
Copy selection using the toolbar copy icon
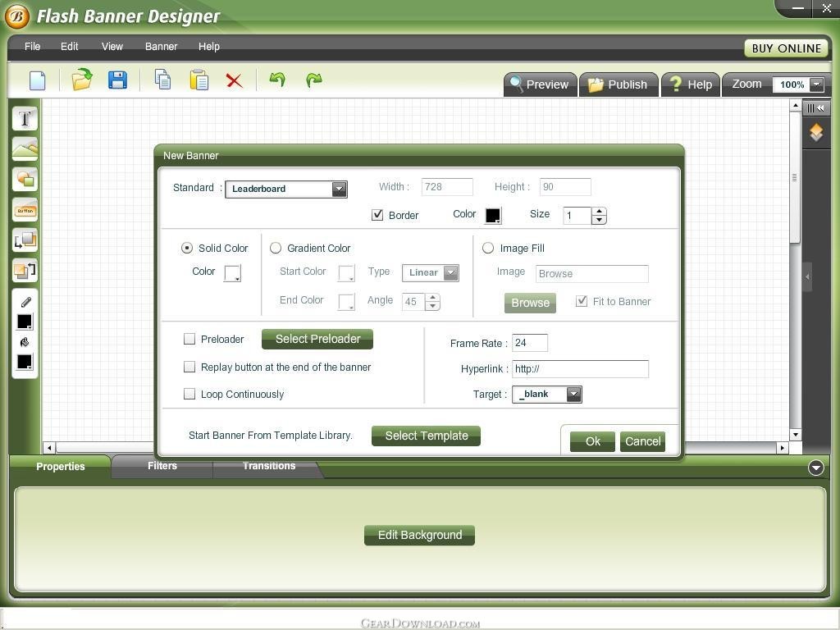point(163,80)
